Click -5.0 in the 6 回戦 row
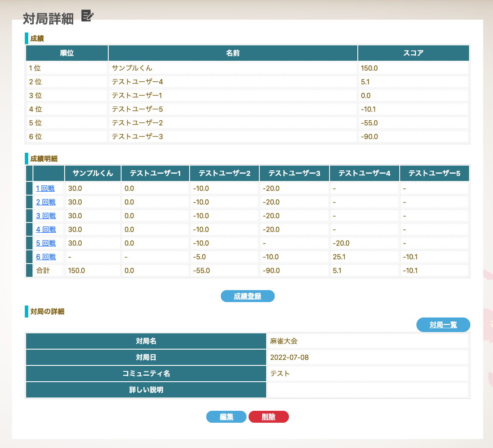This screenshot has width=493, height=448. click(x=199, y=257)
